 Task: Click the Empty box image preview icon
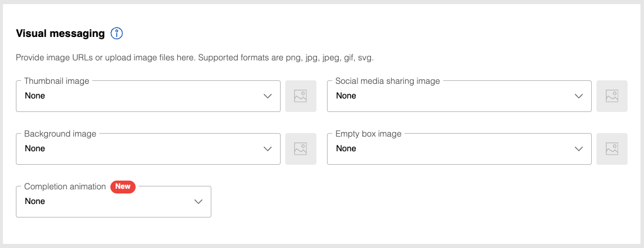(x=612, y=149)
